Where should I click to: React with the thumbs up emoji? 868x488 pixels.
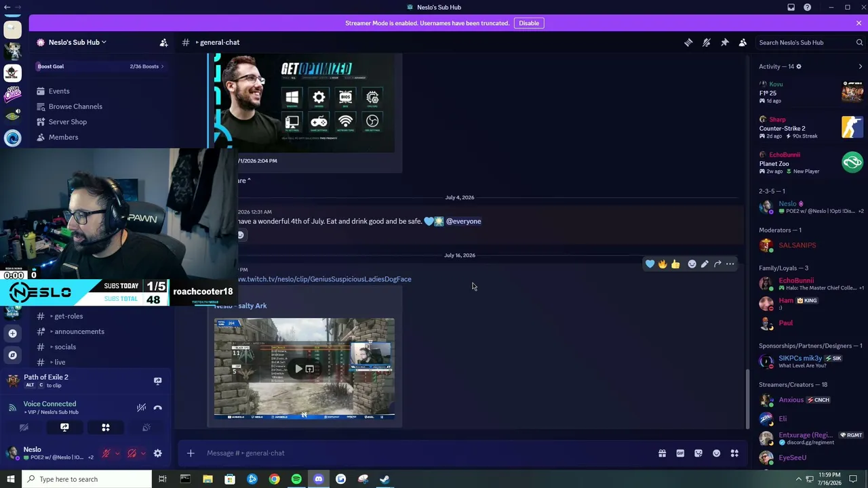click(x=675, y=264)
